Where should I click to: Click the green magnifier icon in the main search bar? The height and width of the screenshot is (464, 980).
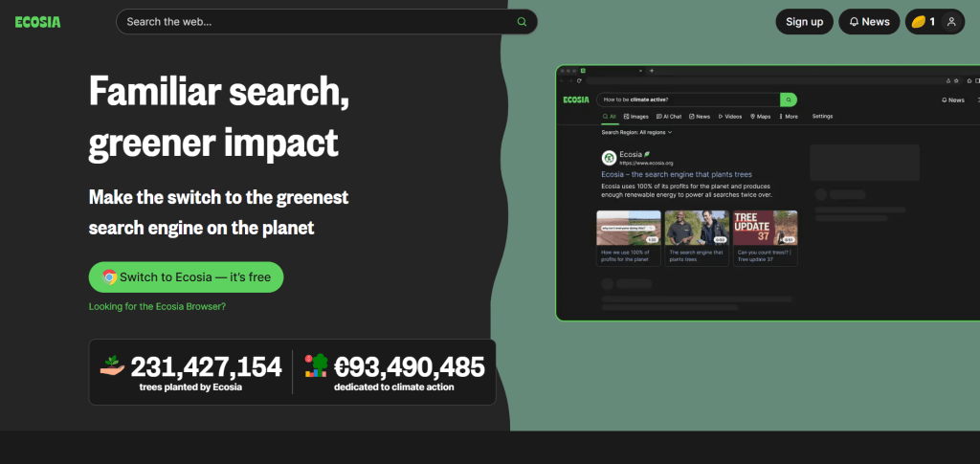pos(522,22)
